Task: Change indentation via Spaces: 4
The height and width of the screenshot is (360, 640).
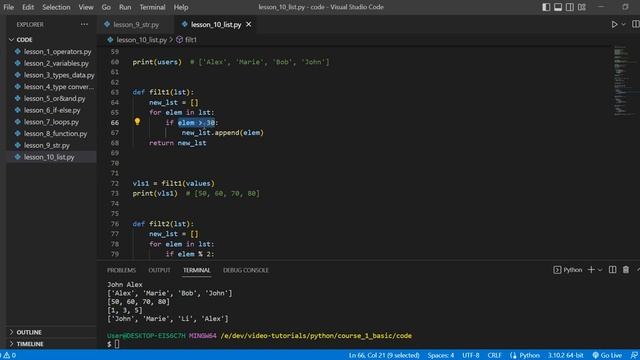Action: 441,355
